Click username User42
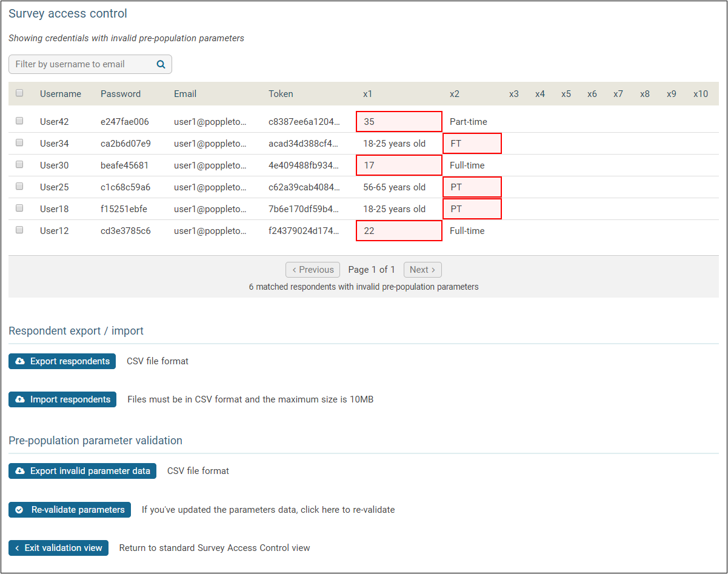Viewport: 728px width, 574px height. pos(55,122)
